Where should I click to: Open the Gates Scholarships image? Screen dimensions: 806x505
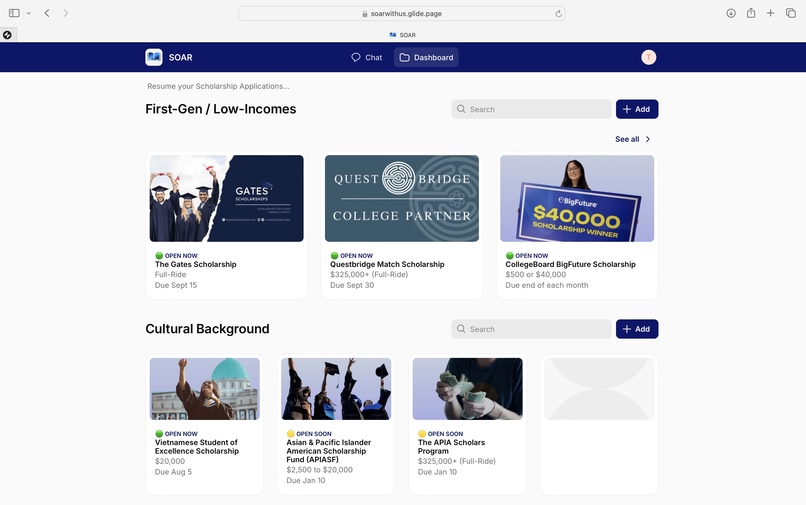227,199
